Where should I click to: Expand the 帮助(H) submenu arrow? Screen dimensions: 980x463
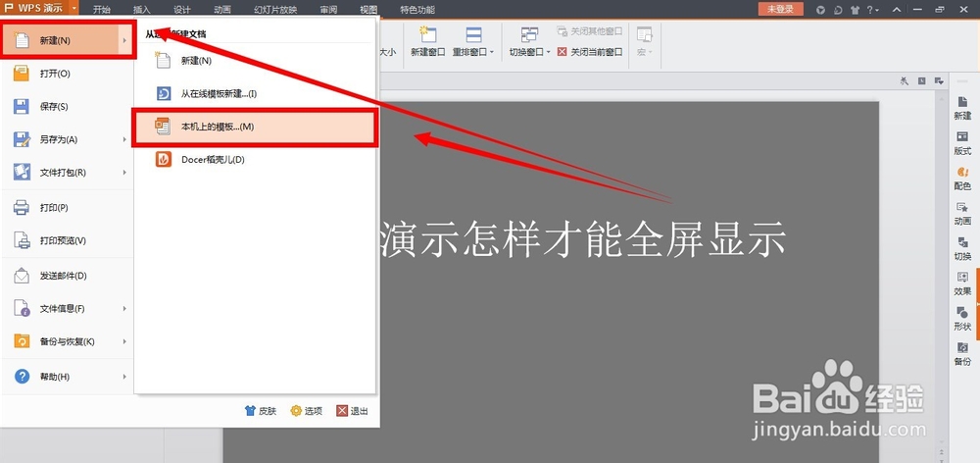coord(125,377)
